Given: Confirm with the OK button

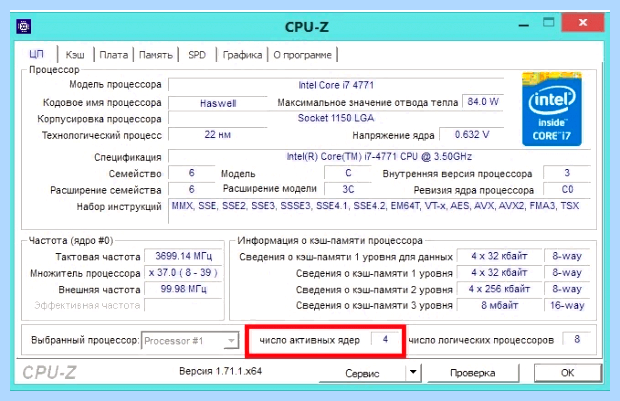Looking at the screenshot, I should 567,373.
